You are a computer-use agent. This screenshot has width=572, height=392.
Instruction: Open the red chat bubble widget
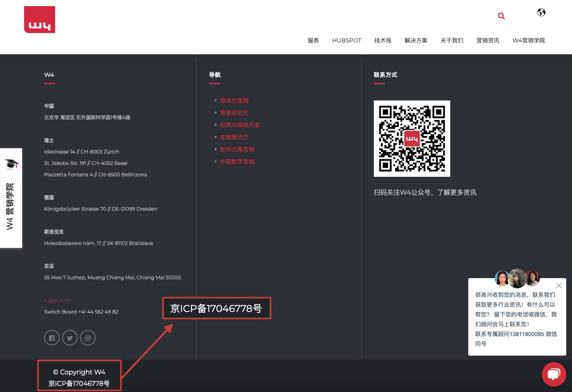pos(554,374)
